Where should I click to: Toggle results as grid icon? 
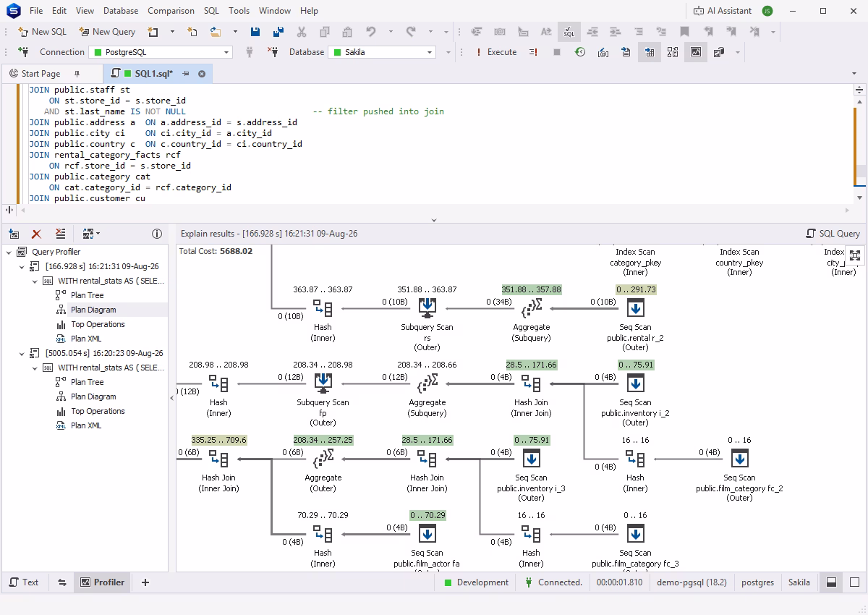pyautogui.click(x=649, y=52)
